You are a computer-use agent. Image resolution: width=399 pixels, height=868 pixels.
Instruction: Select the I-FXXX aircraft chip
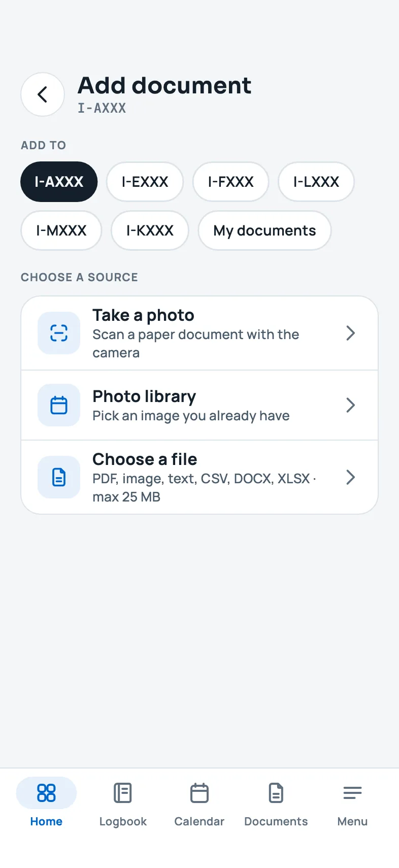point(231,182)
